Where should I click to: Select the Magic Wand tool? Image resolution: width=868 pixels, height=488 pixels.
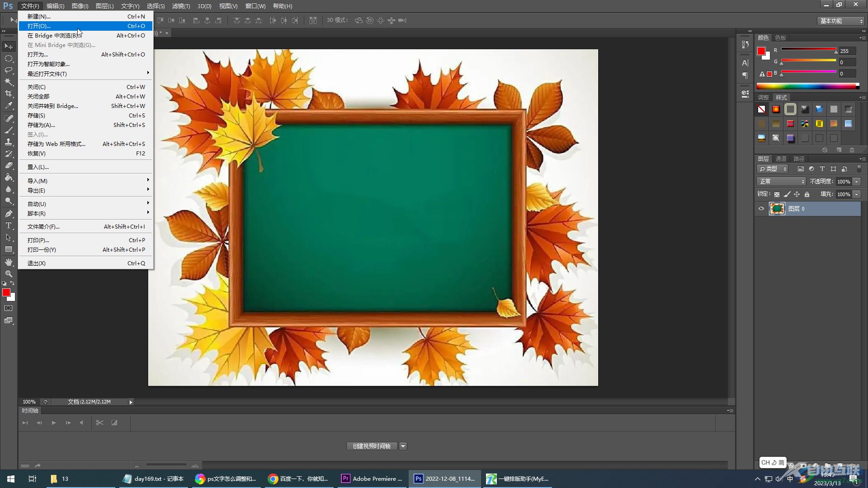[x=9, y=82]
